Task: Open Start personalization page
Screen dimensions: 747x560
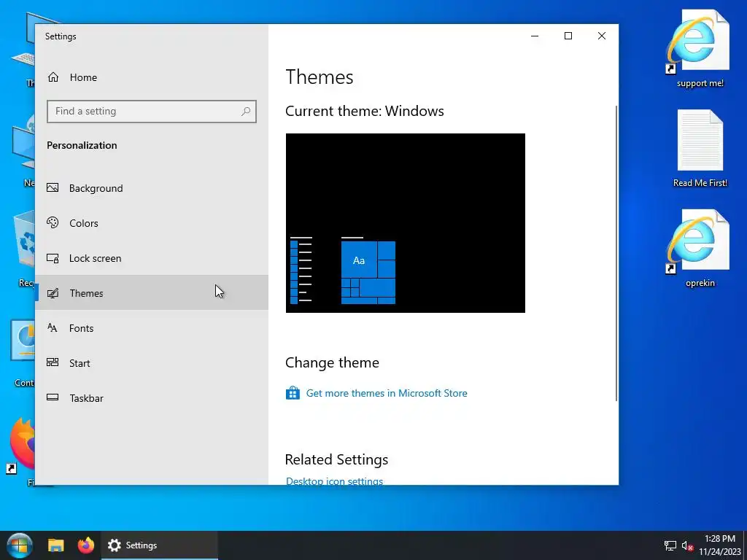Action: pyautogui.click(x=152, y=363)
